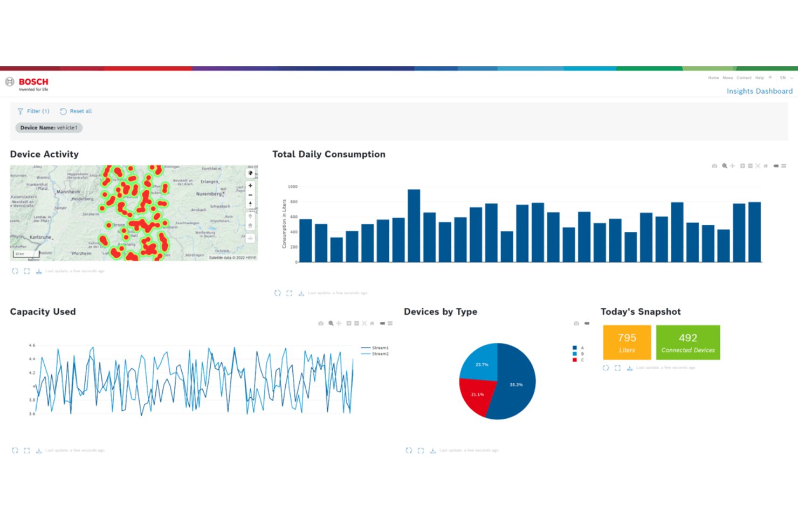Viewport: 798px width, 532px height.
Task: Open Help in the top navigation
Action: click(x=760, y=78)
